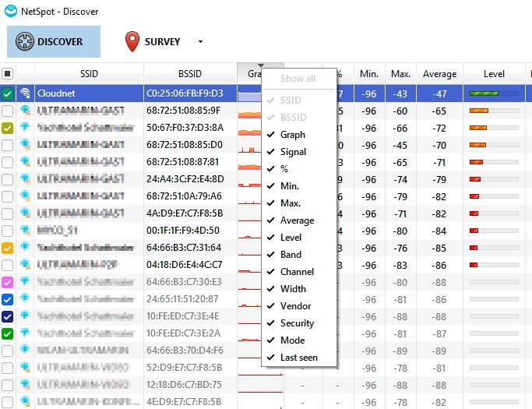This screenshot has height=409, width=532.
Task: Click network icon for BSSID 64:66:B3:70:D4:F6
Action: pyautogui.click(x=25, y=350)
